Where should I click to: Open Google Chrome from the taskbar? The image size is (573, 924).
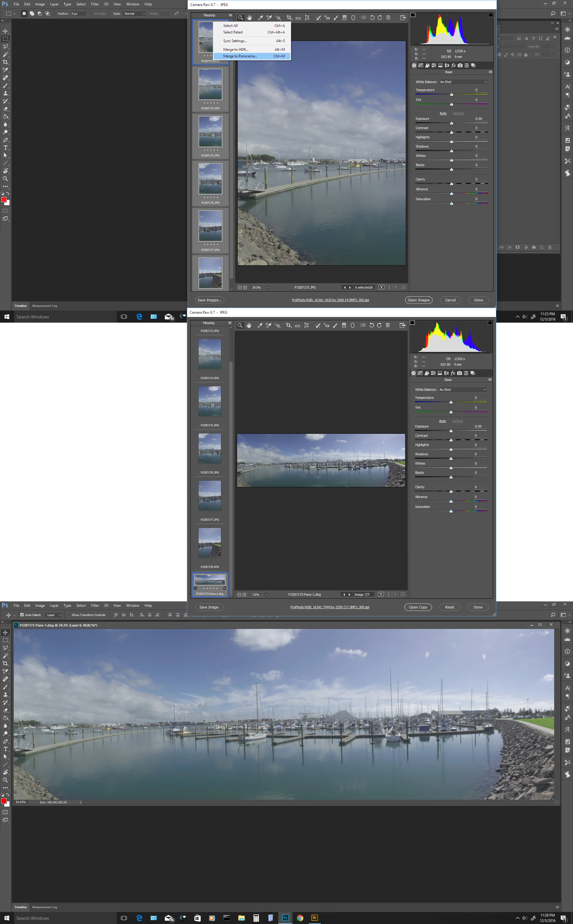pyautogui.click(x=300, y=918)
